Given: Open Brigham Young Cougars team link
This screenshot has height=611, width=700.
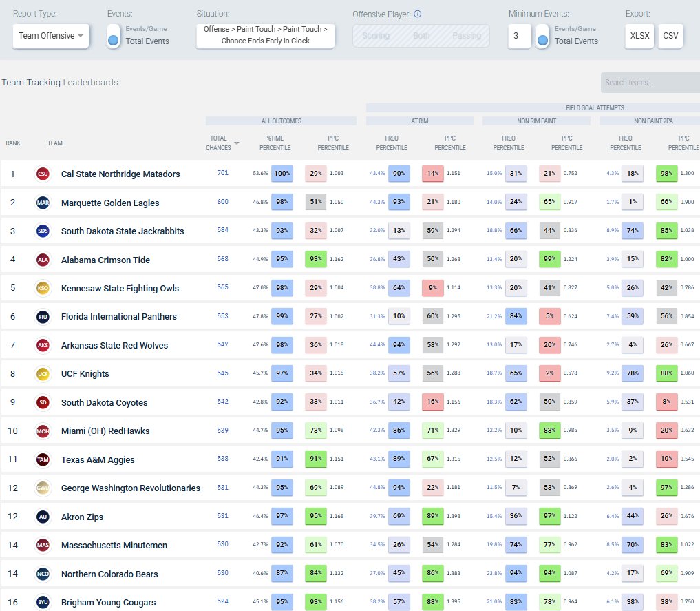Looking at the screenshot, I should click(x=109, y=603).
